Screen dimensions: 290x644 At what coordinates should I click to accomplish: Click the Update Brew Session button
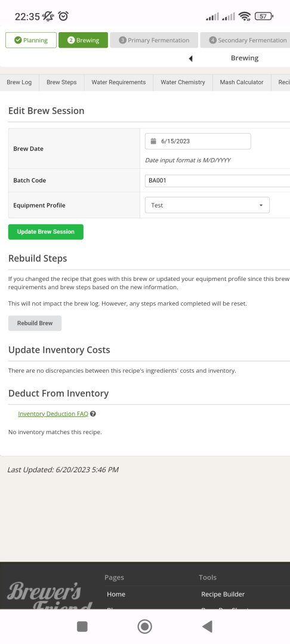(x=45, y=231)
